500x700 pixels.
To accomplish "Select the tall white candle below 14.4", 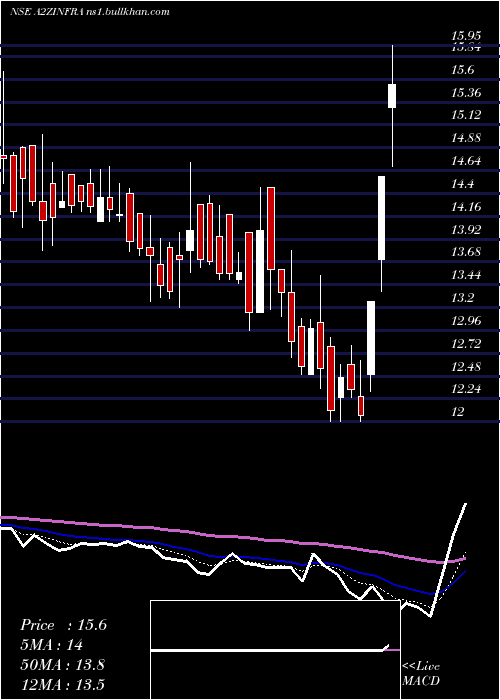I will pos(382,218).
